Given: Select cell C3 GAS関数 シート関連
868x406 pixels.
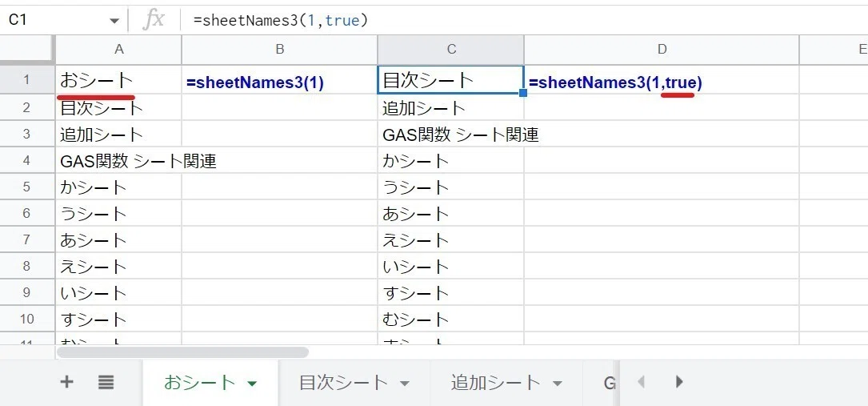Looking at the screenshot, I should (450, 134).
